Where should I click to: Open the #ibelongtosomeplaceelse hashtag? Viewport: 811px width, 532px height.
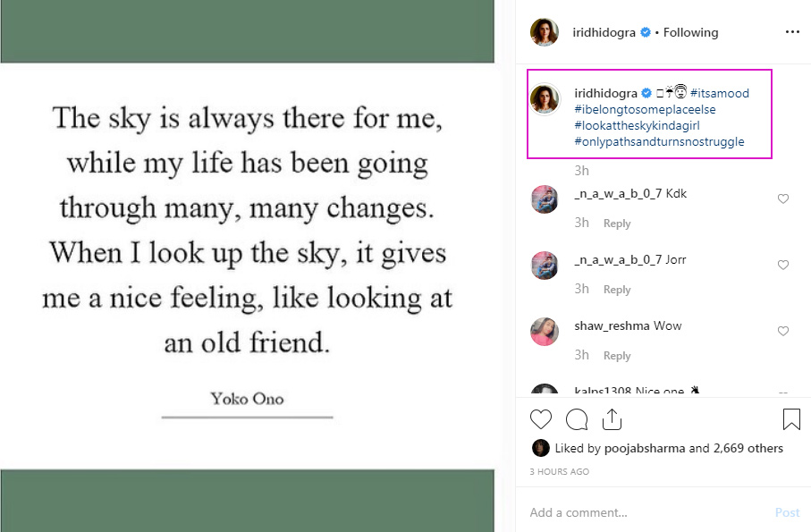coord(645,109)
